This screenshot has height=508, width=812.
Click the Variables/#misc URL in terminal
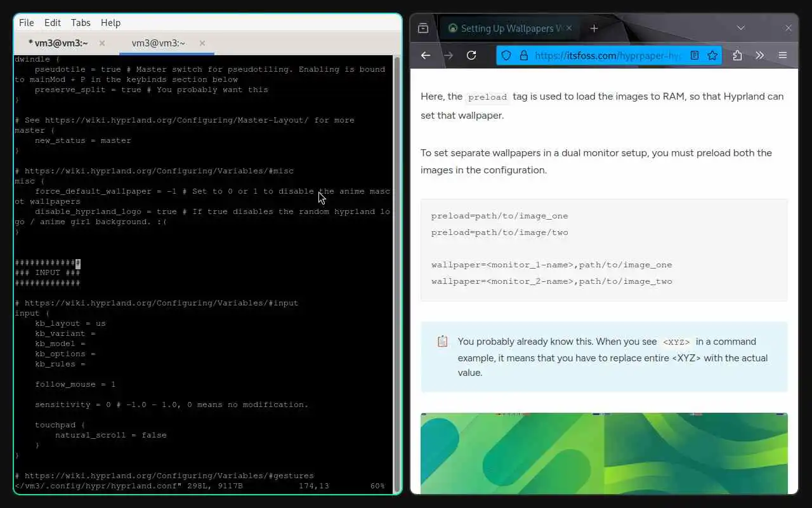159,171
